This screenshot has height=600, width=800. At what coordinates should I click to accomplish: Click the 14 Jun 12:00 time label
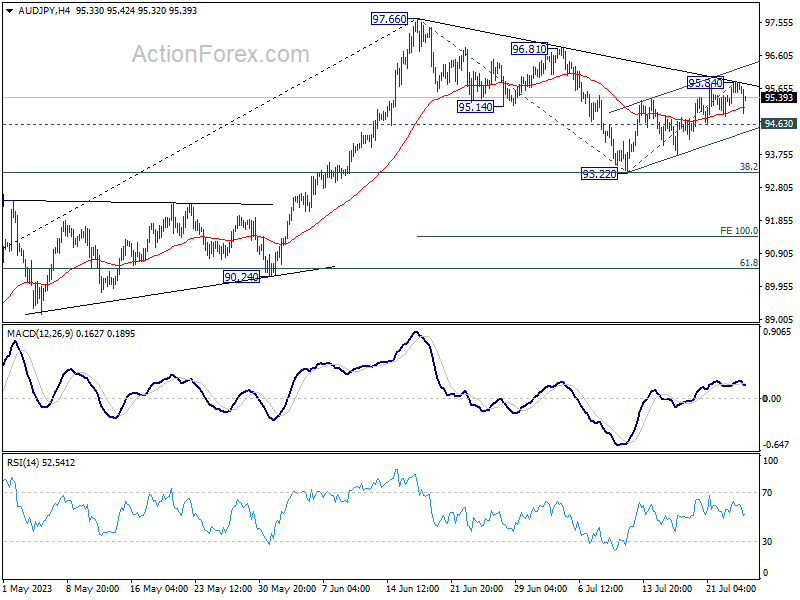pos(413,589)
